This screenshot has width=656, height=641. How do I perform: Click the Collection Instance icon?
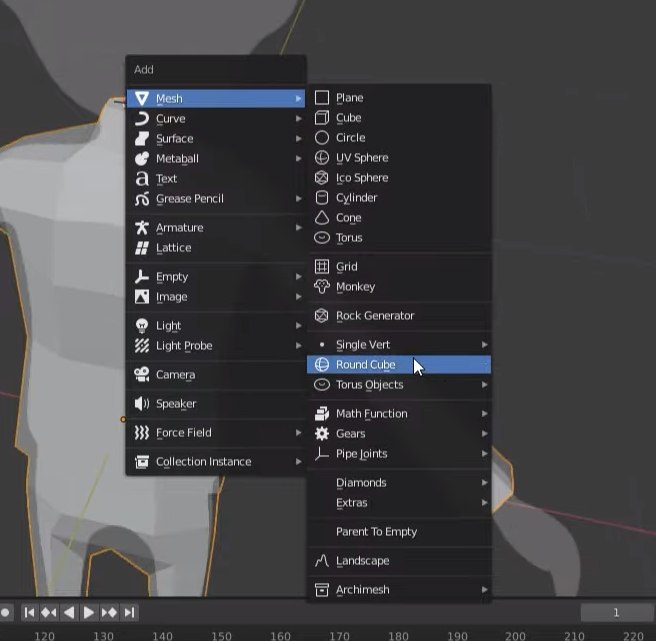tap(142, 462)
